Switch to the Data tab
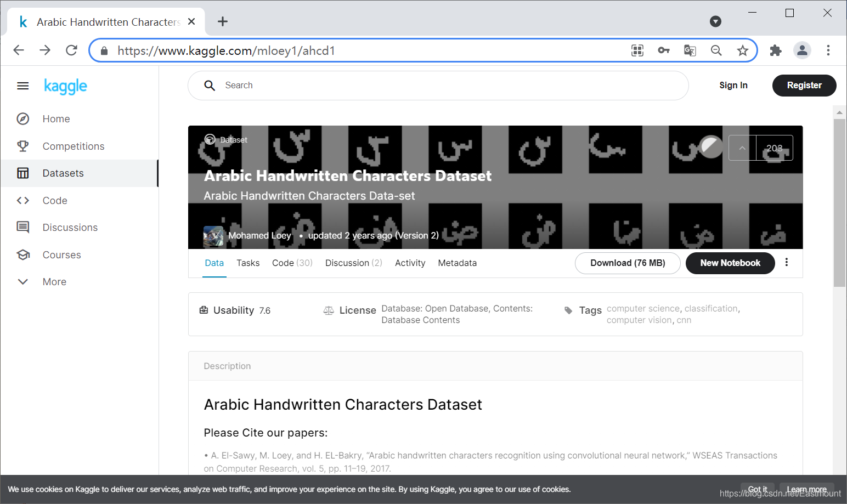The image size is (847, 504). click(214, 263)
